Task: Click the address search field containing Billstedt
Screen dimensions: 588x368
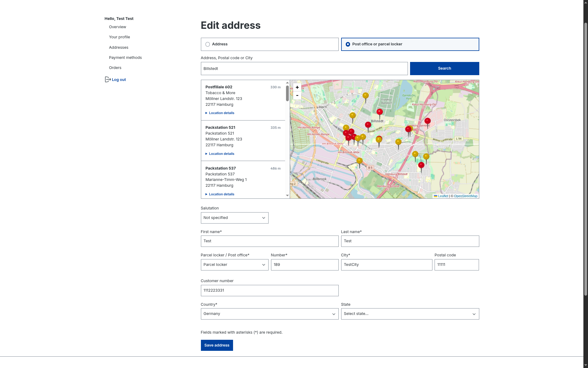Action: [x=304, y=69]
